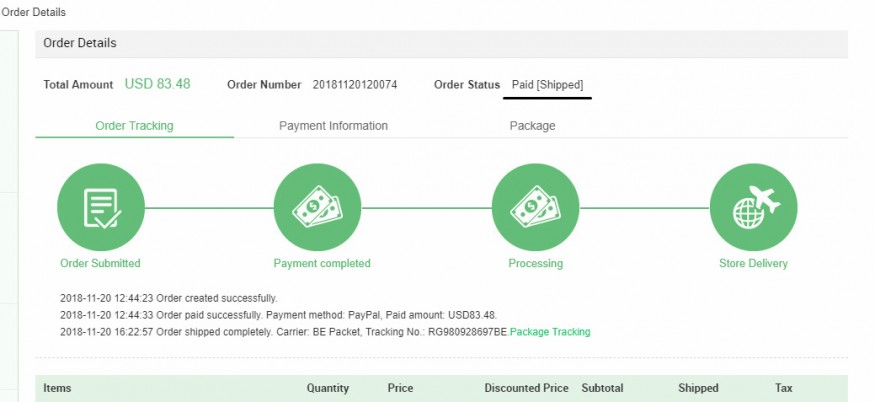The image size is (875, 402).
Task: Open the Order Tracking tab
Action: point(134,126)
